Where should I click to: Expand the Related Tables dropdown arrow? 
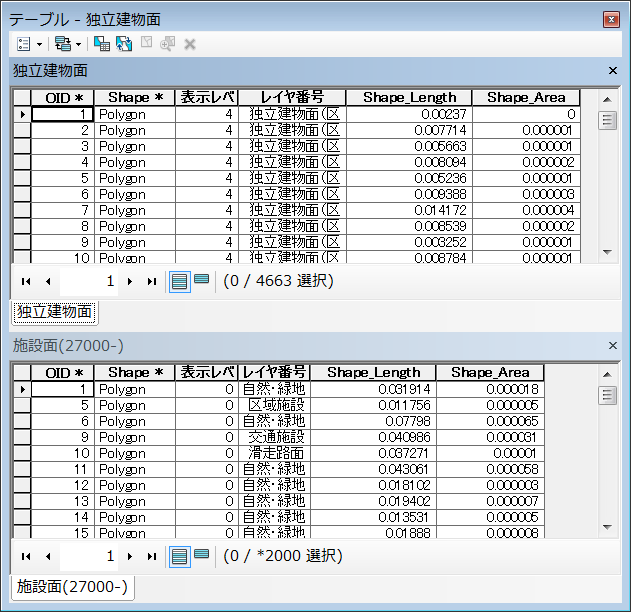point(78,44)
